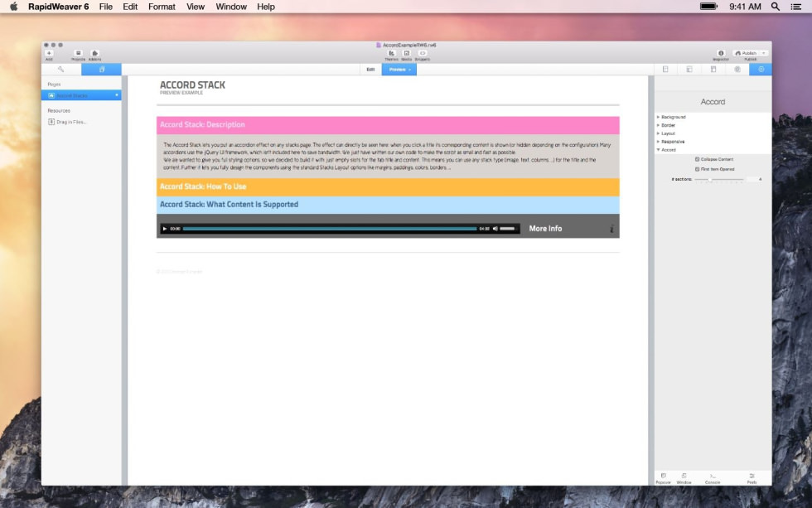Expand Accord Stack: What Content Is Supported

tap(388, 205)
